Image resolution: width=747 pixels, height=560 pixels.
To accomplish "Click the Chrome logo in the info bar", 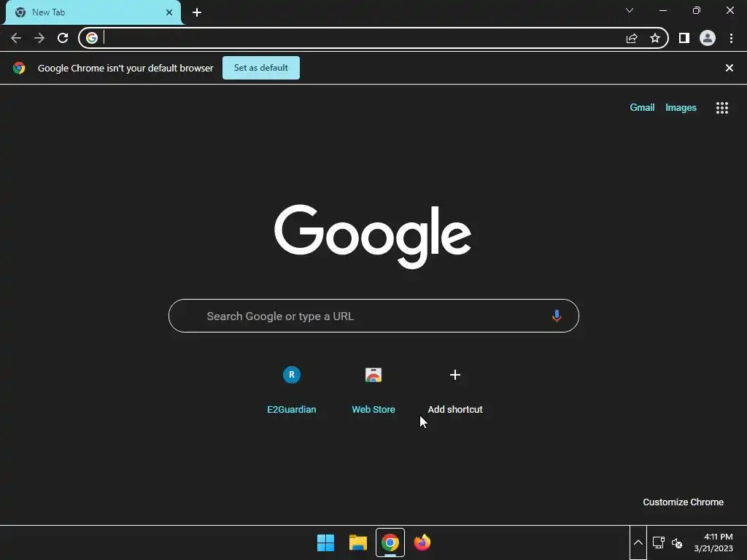I will coord(19,68).
